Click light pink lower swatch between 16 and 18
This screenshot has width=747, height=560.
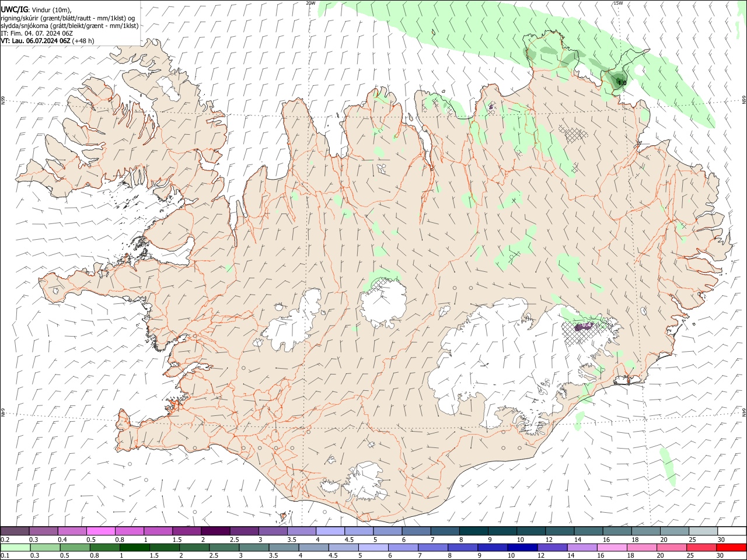tap(611, 548)
